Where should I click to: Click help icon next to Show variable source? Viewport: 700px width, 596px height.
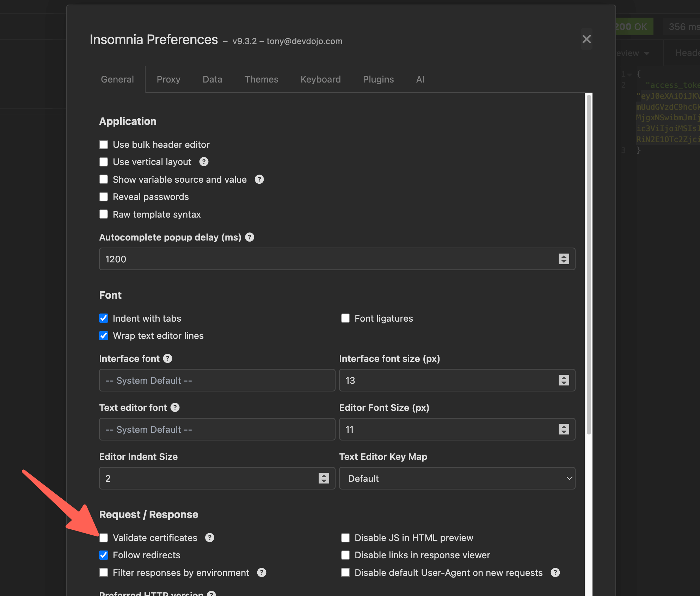(x=259, y=180)
